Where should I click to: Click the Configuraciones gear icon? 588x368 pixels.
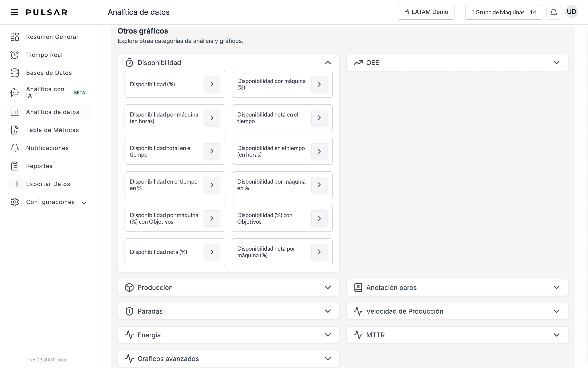(x=14, y=202)
